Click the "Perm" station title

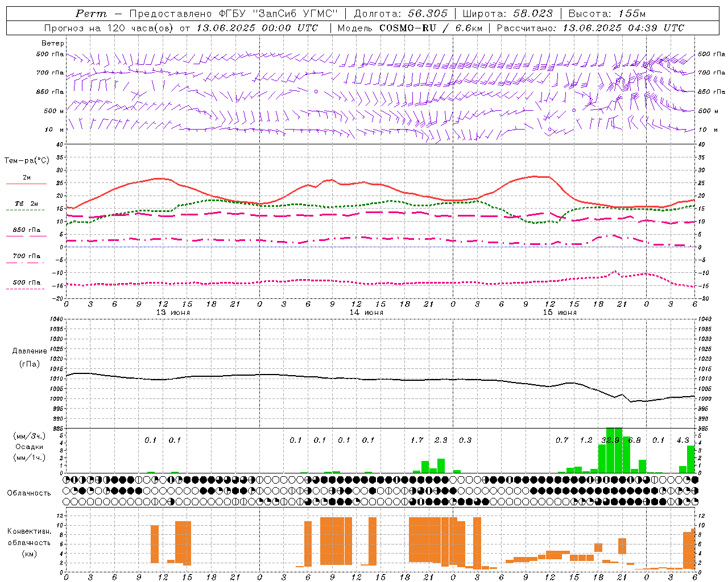click(x=92, y=14)
